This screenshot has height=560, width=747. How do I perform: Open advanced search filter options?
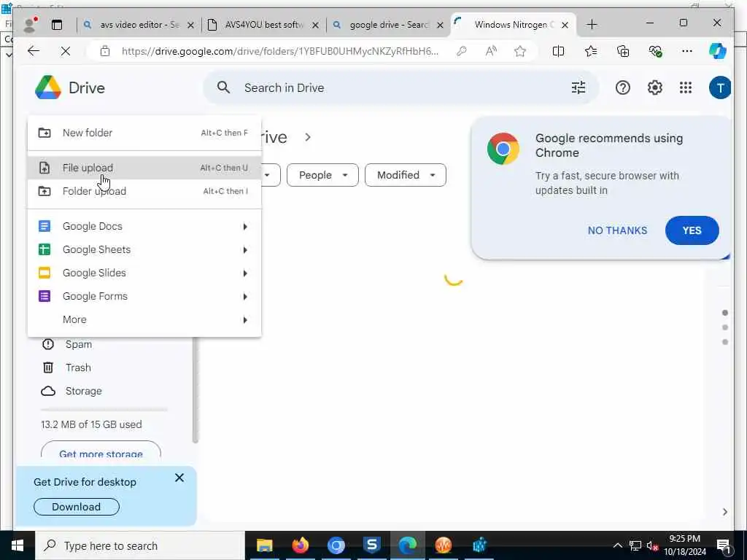578,87
